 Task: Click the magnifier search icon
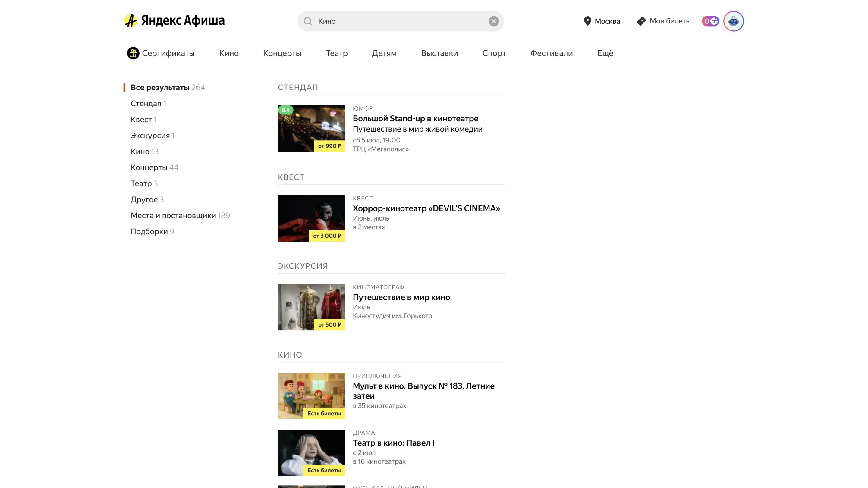[x=308, y=21]
